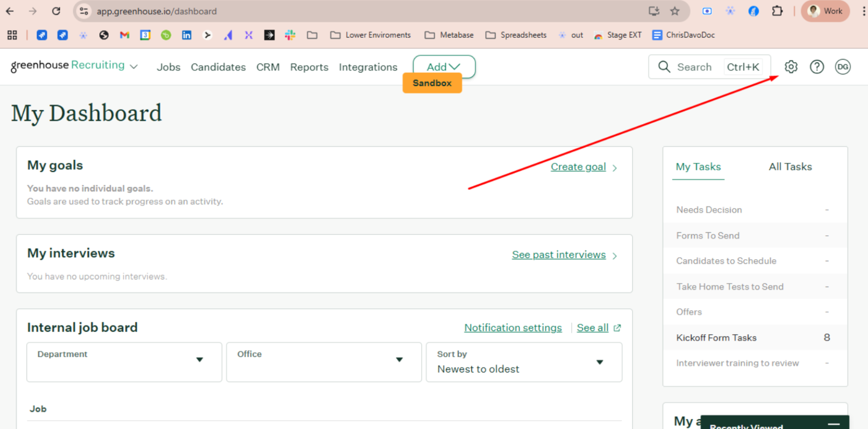Go back with the browser back arrow

[10, 11]
